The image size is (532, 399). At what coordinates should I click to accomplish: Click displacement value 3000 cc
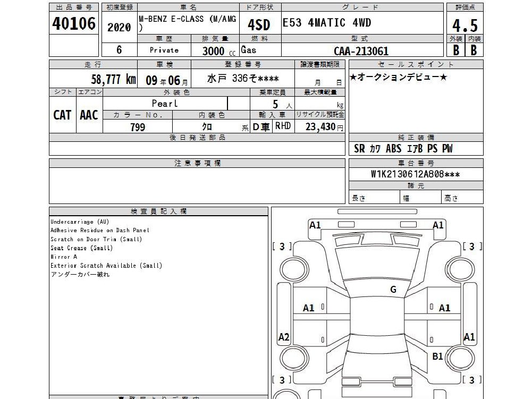[x=219, y=51]
